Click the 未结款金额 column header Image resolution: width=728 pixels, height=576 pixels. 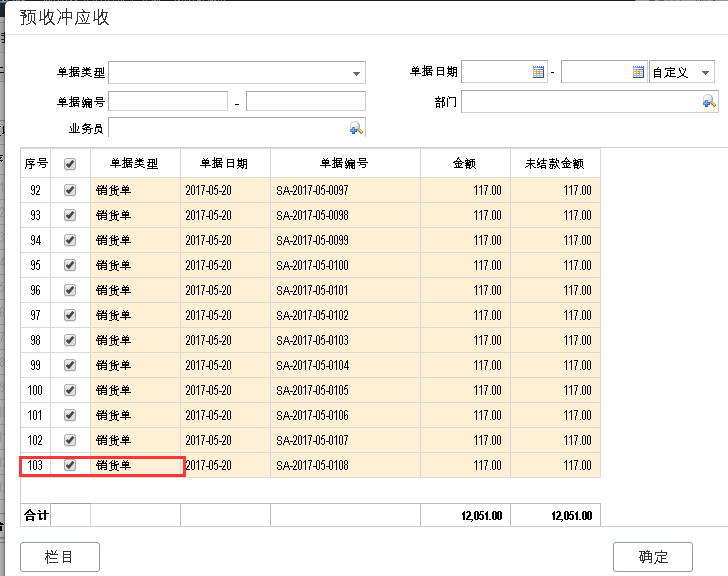tap(555, 163)
